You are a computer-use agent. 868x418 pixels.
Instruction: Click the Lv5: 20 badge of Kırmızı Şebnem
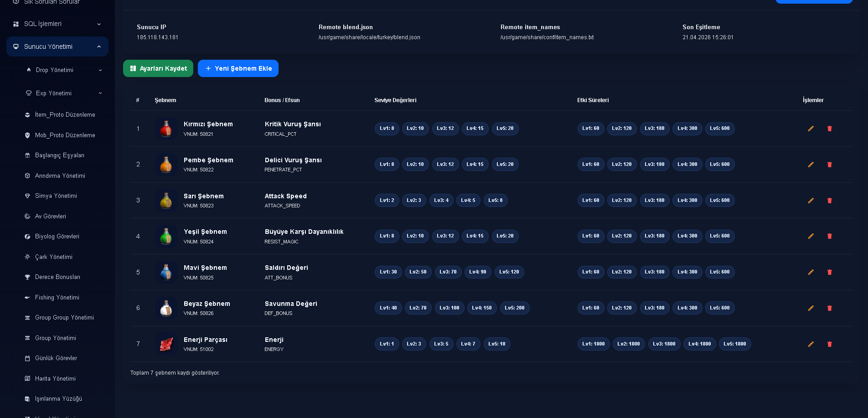[x=505, y=129]
